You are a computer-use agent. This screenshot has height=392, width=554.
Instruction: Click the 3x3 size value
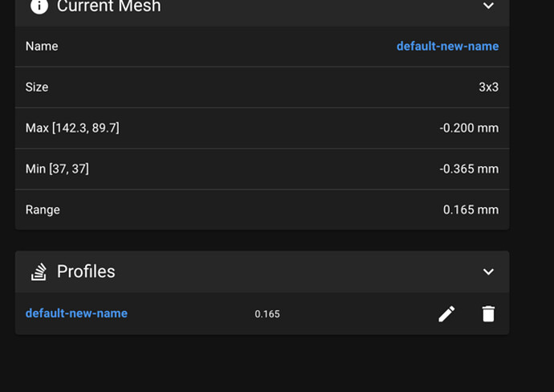coord(489,87)
